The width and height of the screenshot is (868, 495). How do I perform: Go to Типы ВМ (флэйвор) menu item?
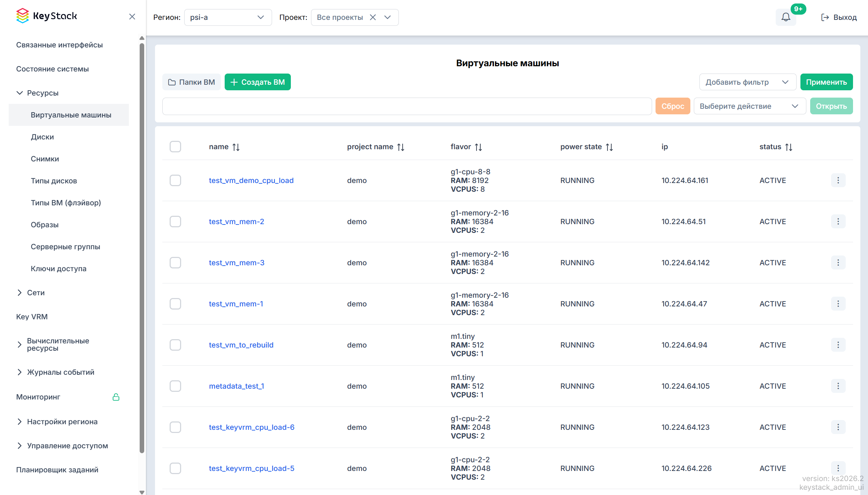point(66,203)
